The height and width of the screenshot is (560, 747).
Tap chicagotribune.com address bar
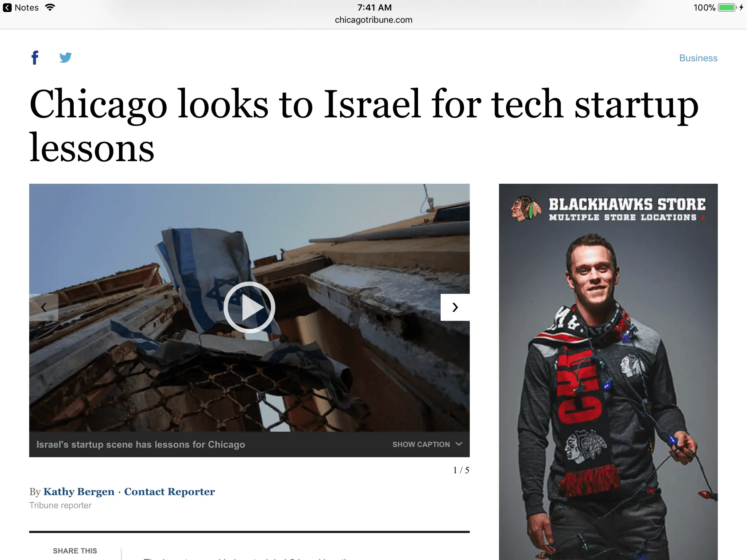coord(373,20)
